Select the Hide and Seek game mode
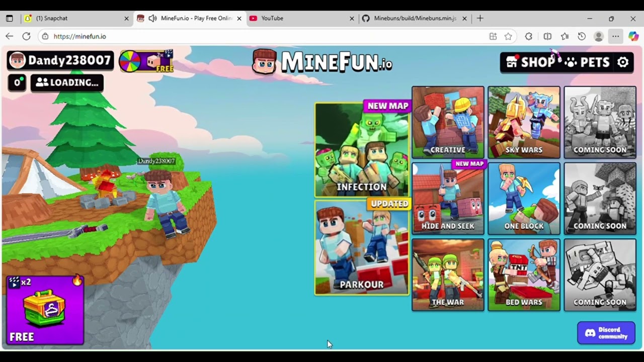This screenshot has width=644, height=362. click(x=448, y=198)
